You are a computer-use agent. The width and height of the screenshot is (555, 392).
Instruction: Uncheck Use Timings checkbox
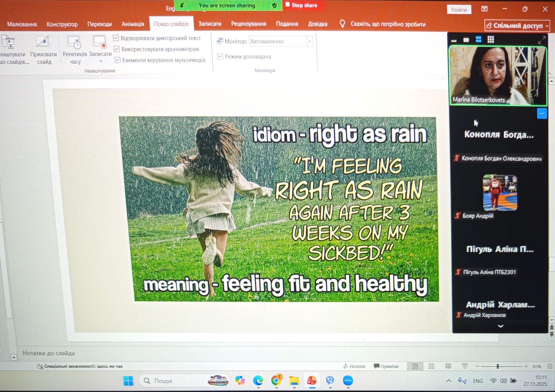117,49
